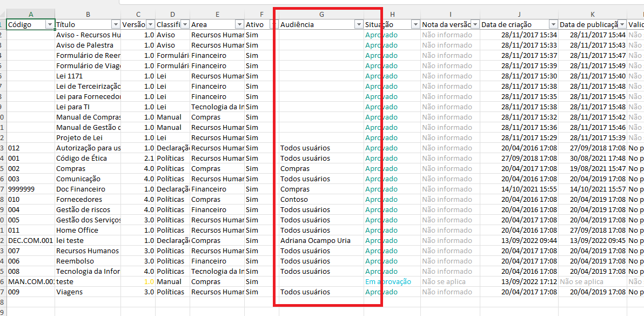Select the cell "Reembolso"

coord(88,261)
